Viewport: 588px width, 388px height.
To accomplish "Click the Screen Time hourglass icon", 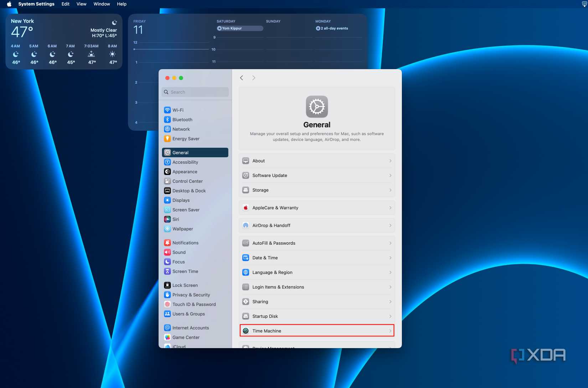I will (x=167, y=271).
